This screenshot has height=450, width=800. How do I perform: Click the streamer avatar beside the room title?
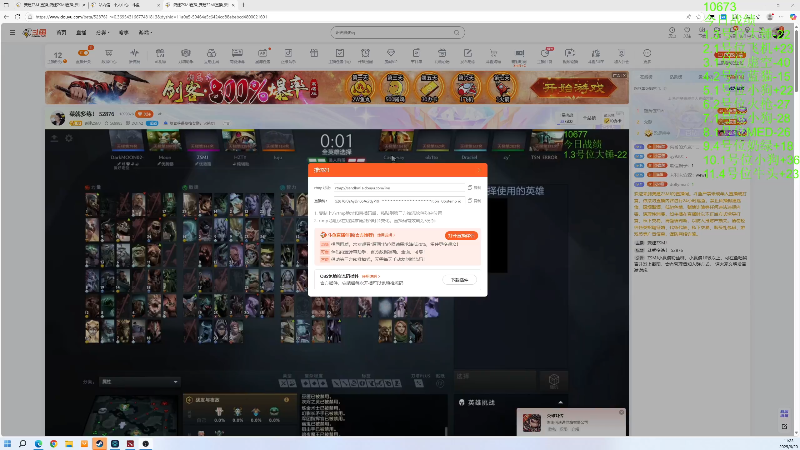click(x=58, y=118)
